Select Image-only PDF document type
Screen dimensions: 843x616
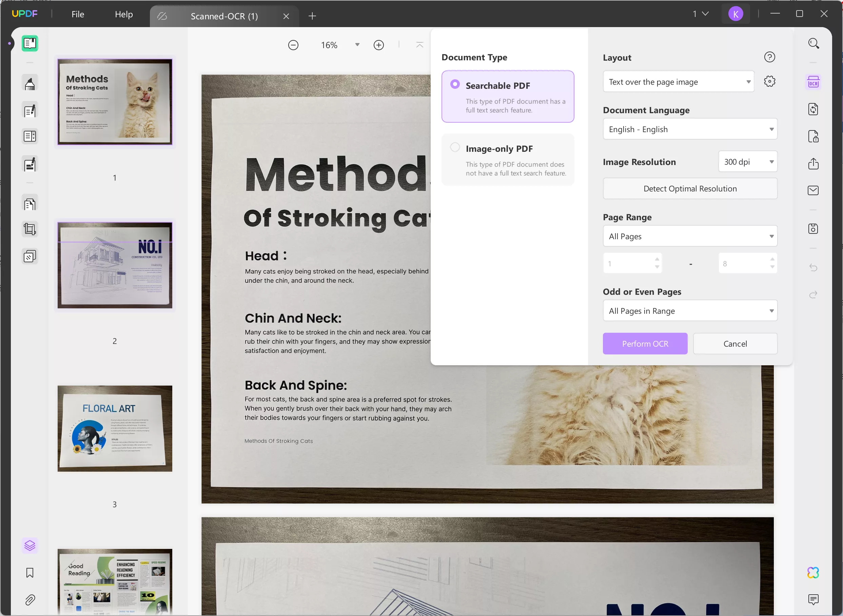coord(508,159)
